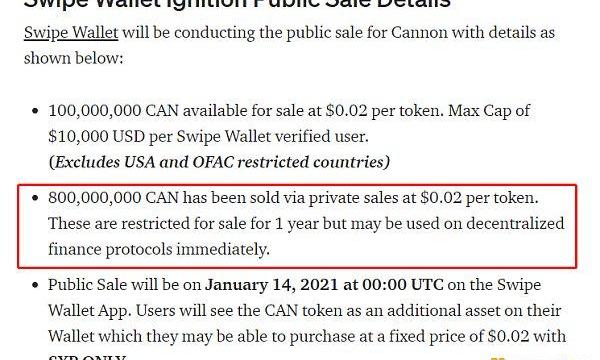Click "$10,000 USD" max cap text
The width and height of the screenshot is (600, 360).
(96, 137)
